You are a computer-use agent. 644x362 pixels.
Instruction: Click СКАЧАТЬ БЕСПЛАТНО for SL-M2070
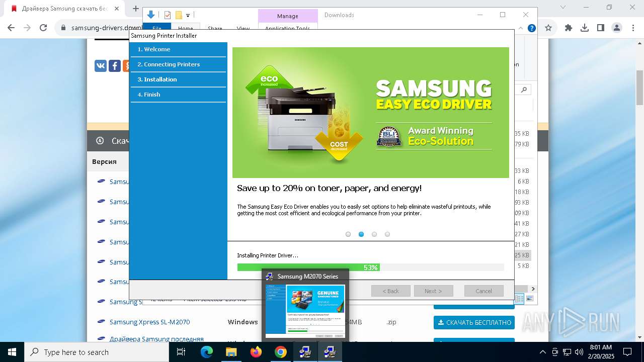474,322
